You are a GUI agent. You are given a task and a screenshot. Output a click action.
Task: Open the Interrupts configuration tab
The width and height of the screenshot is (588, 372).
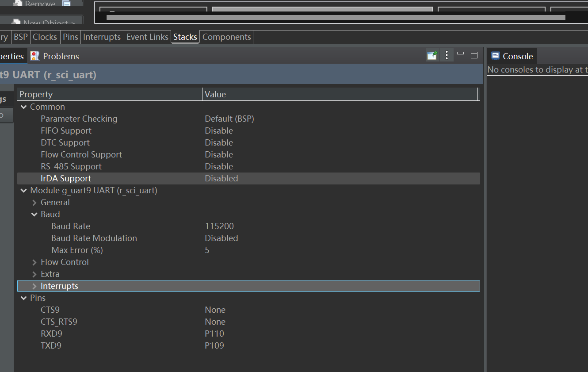coord(102,37)
